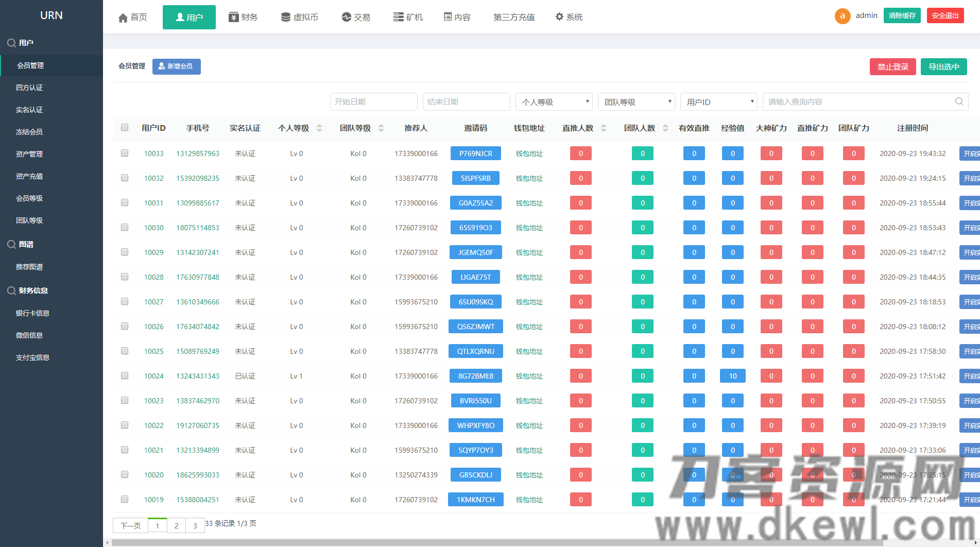Click the 新增会员 button

pos(176,66)
